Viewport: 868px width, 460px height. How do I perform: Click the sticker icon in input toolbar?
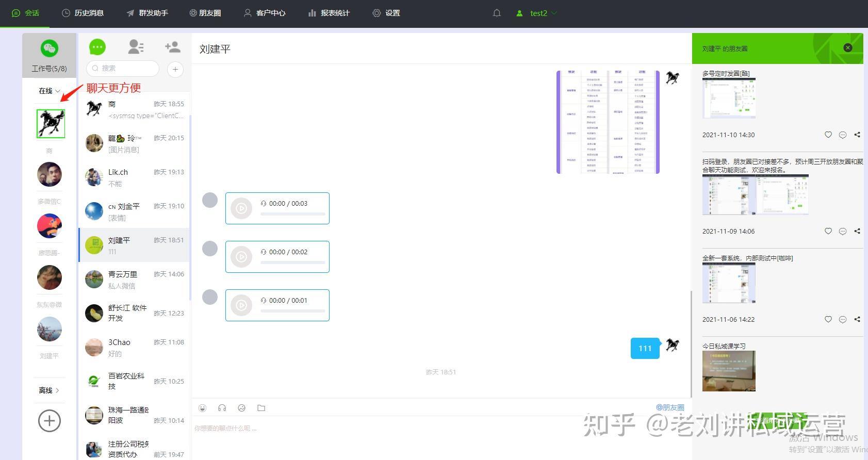242,408
